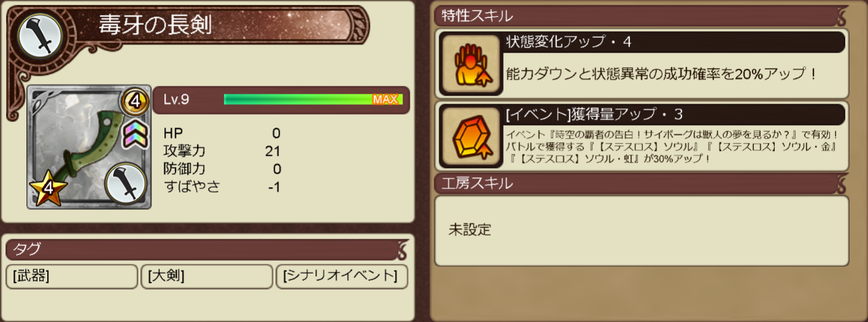Click the [イベント]獲得量アップ・3 skill title
Viewport: 868px width, 322px height.
(x=594, y=115)
